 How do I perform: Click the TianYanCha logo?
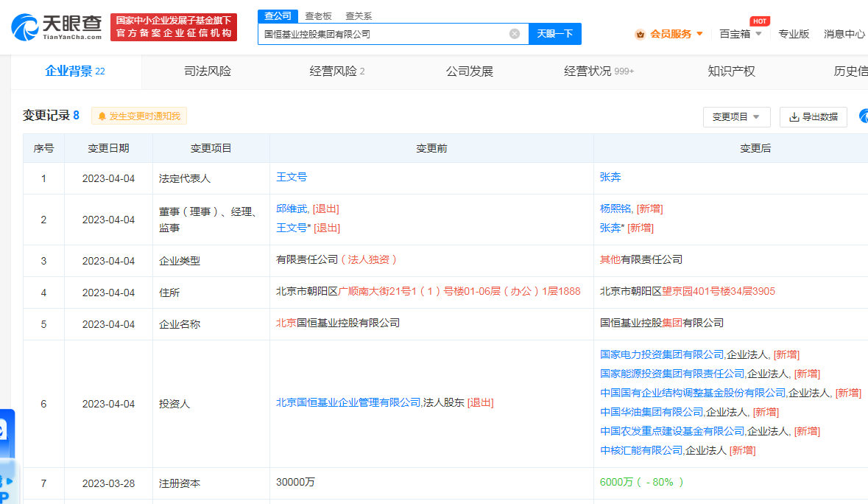coord(57,27)
